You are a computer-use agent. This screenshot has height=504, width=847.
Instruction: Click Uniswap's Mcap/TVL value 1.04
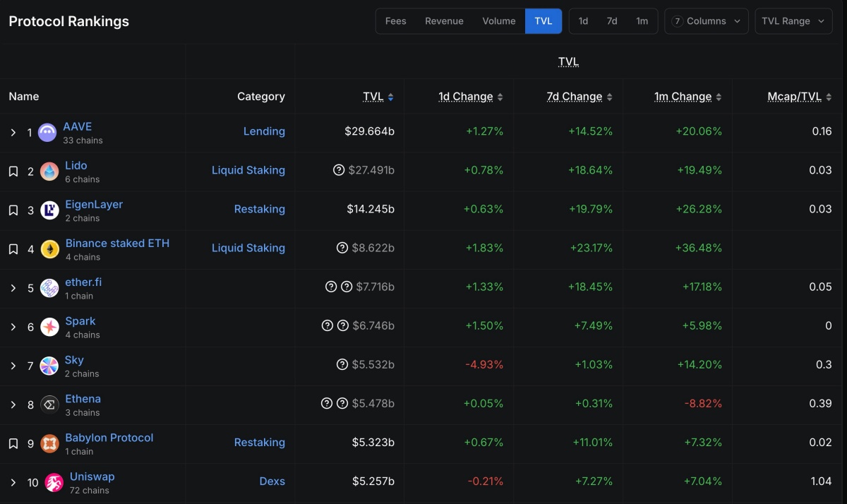[x=822, y=481]
